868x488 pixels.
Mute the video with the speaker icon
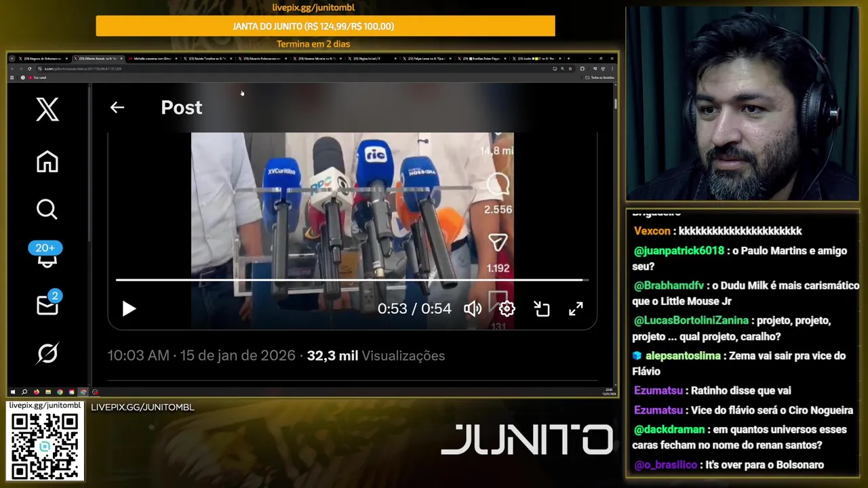tap(473, 309)
